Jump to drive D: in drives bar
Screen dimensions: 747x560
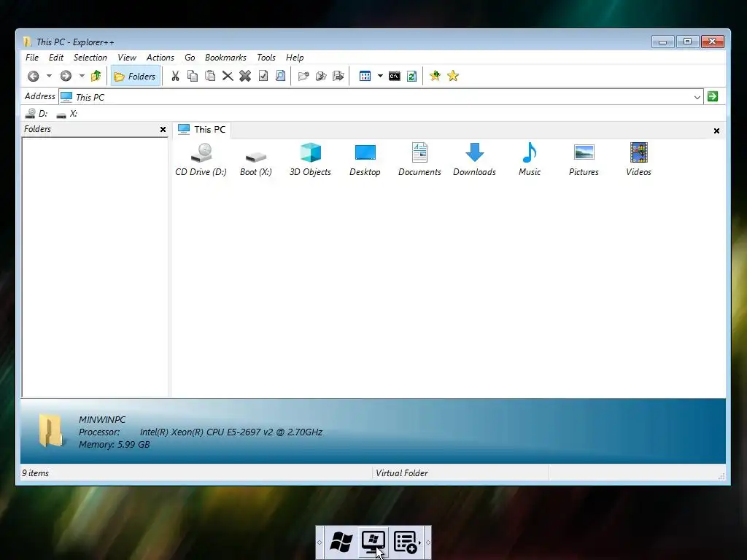coord(36,113)
